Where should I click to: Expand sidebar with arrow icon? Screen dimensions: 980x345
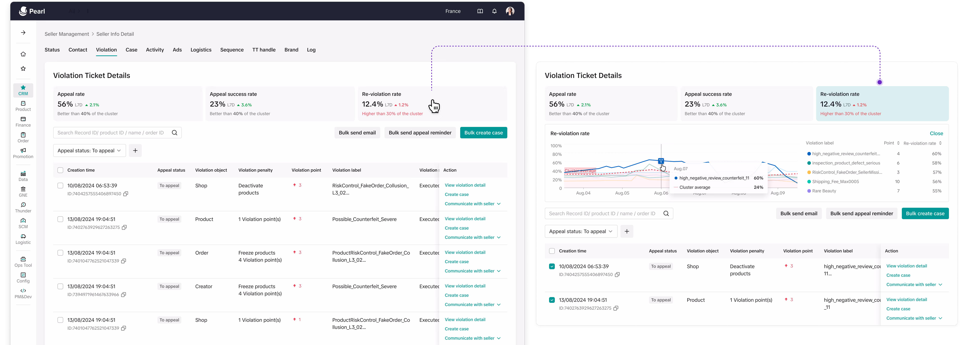23,33
